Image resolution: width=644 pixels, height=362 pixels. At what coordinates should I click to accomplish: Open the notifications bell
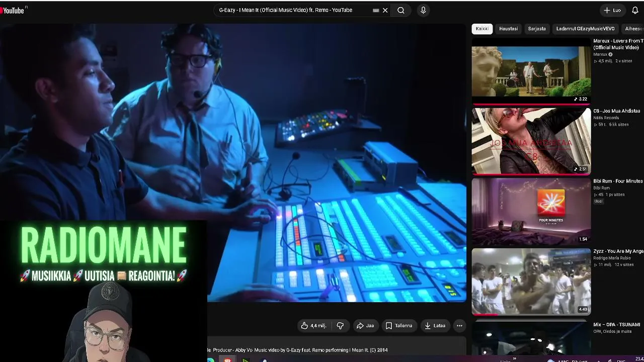tap(635, 10)
